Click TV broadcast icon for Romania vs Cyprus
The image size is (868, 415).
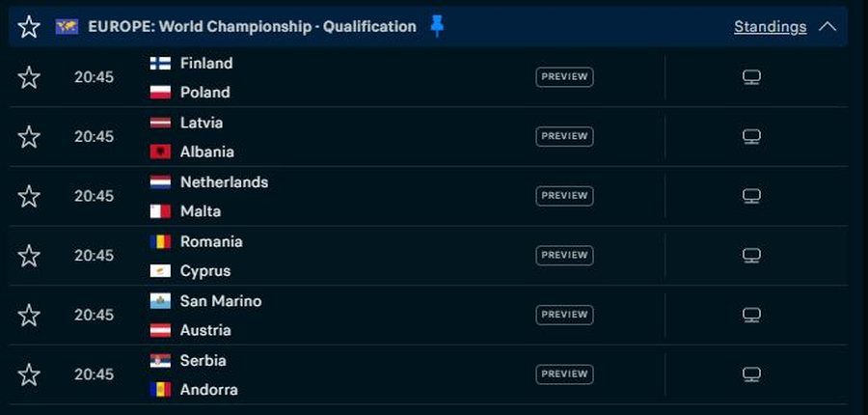point(751,256)
